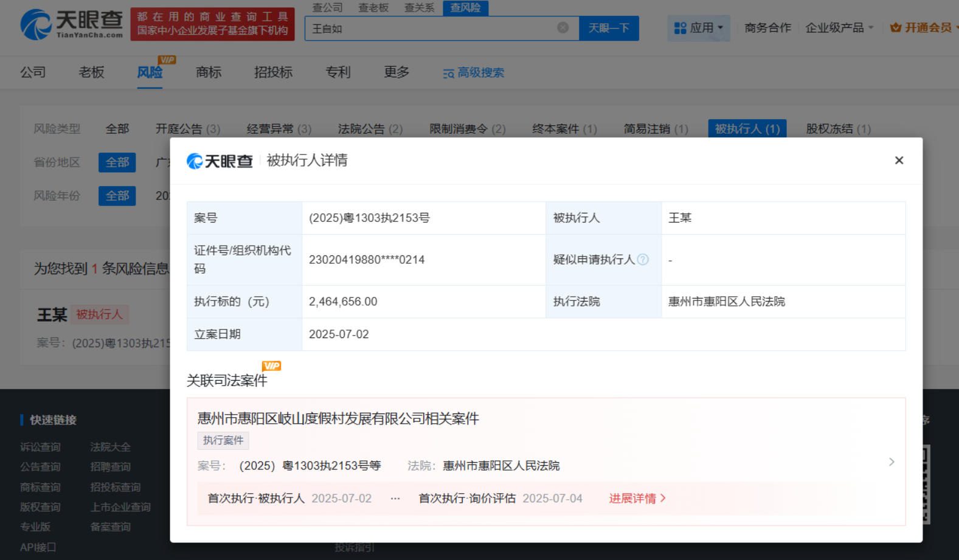Open the 应用 apps grid menu
This screenshot has height=560, width=959.
pos(699,28)
